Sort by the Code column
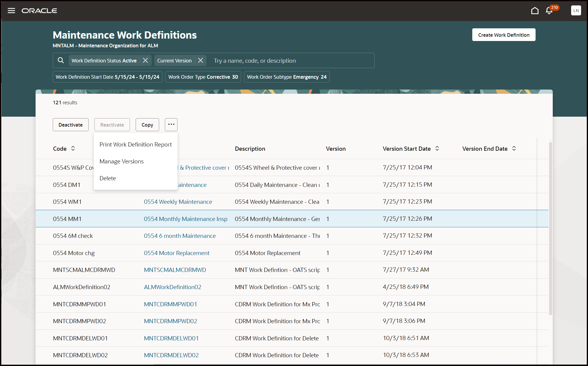This screenshot has width=588, height=366. click(x=73, y=149)
